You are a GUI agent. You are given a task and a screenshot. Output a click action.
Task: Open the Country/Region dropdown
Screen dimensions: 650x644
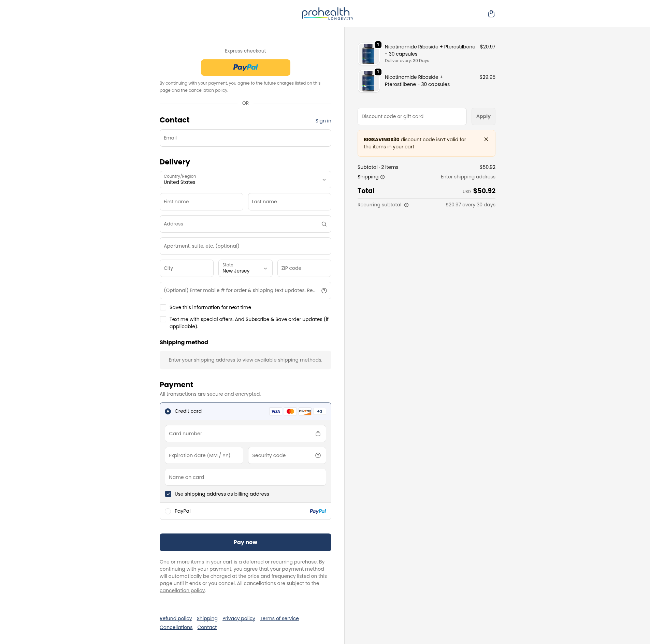click(x=245, y=180)
